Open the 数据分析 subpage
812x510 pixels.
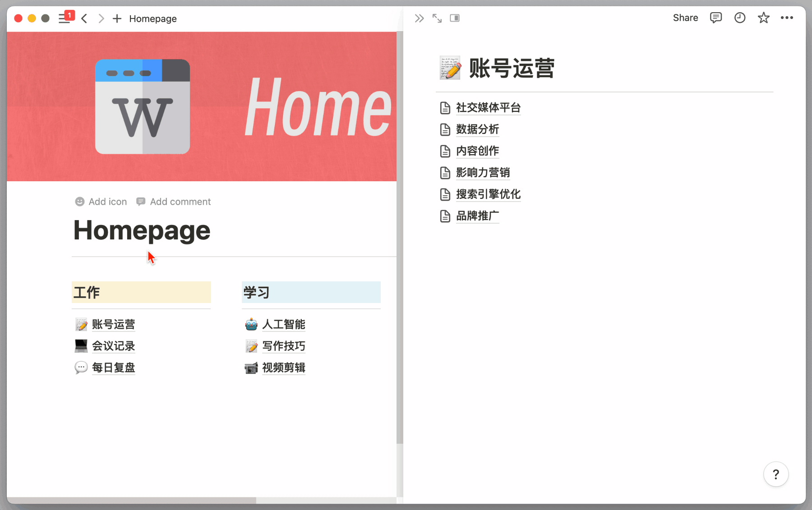(478, 129)
